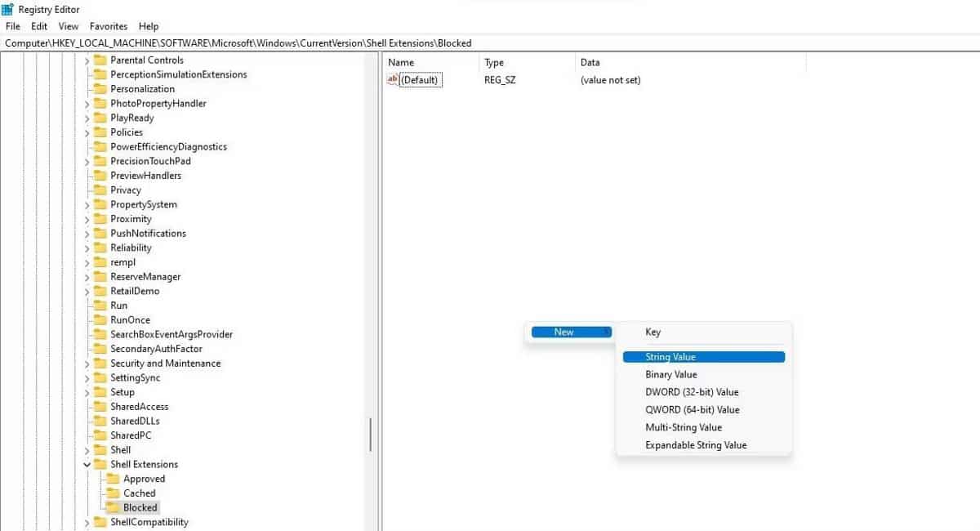Click the ab icon next to (Default)
The height and width of the screenshot is (531, 980).
pyautogui.click(x=393, y=80)
